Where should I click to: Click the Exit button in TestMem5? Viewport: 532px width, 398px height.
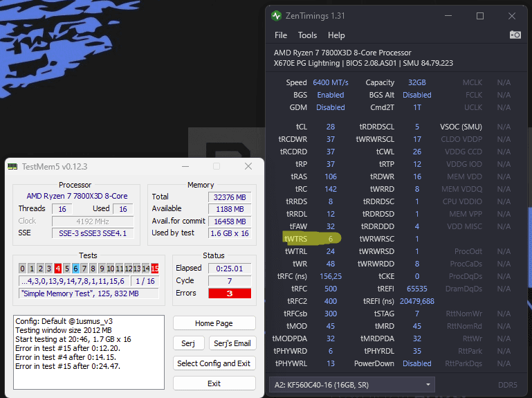pyautogui.click(x=214, y=383)
